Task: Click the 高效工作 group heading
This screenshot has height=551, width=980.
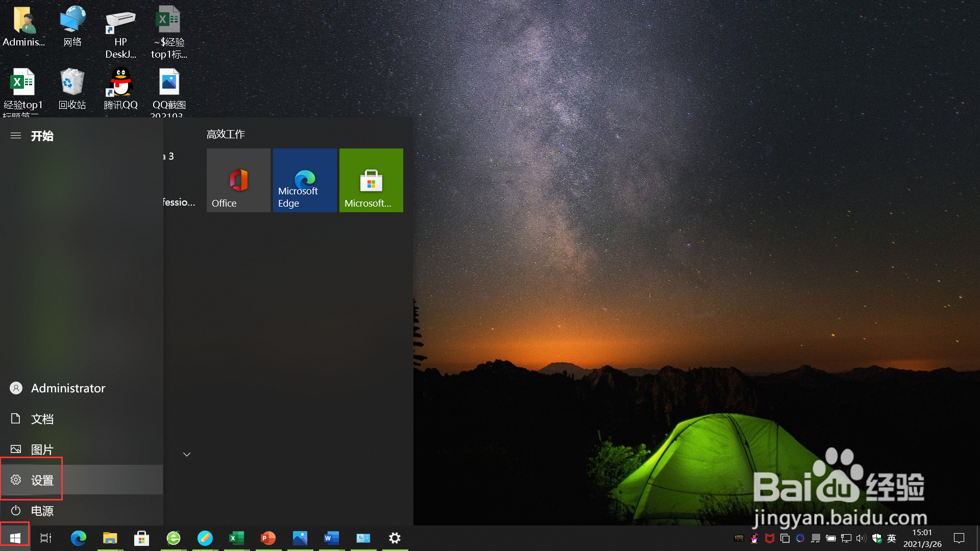Action: click(226, 134)
